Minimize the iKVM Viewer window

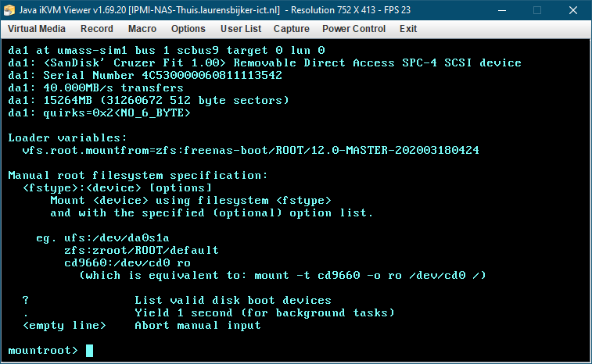click(x=501, y=11)
